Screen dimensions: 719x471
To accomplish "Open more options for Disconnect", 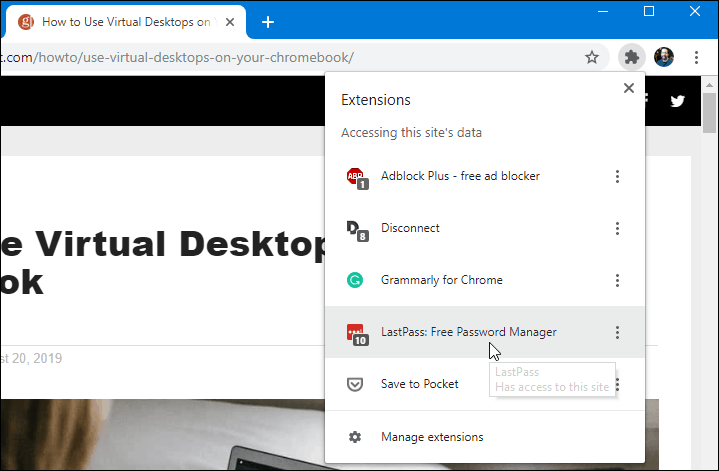I will pyautogui.click(x=617, y=228).
